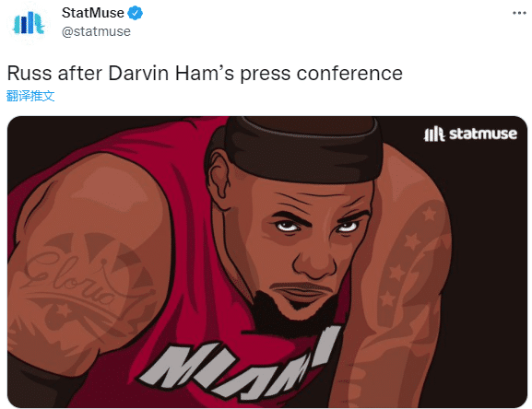Click the black headband in the image

[x=303, y=149]
